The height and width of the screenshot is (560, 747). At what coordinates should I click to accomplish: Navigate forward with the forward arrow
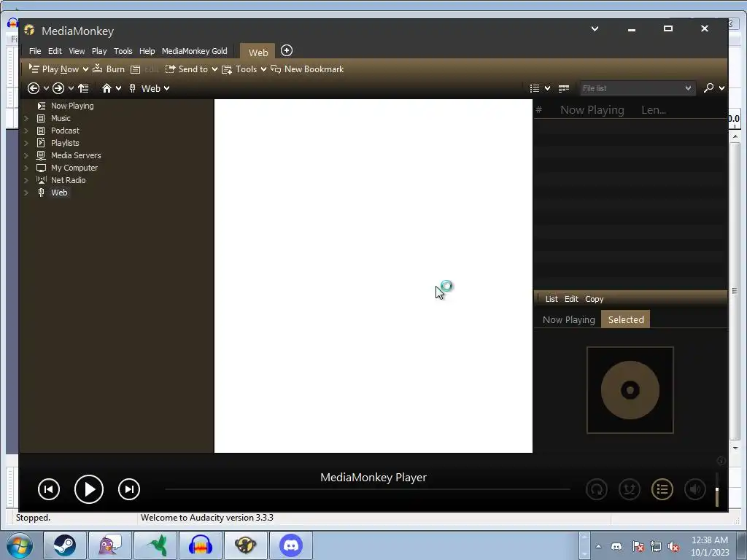(58, 88)
